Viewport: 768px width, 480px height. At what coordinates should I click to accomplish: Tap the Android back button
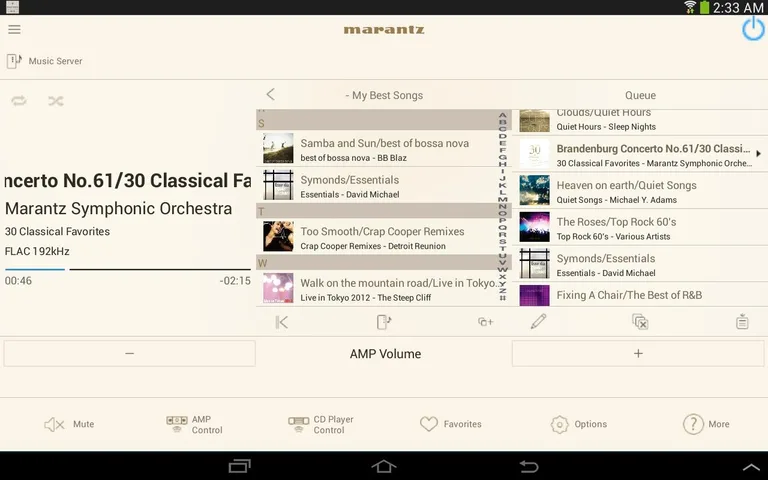(528, 466)
